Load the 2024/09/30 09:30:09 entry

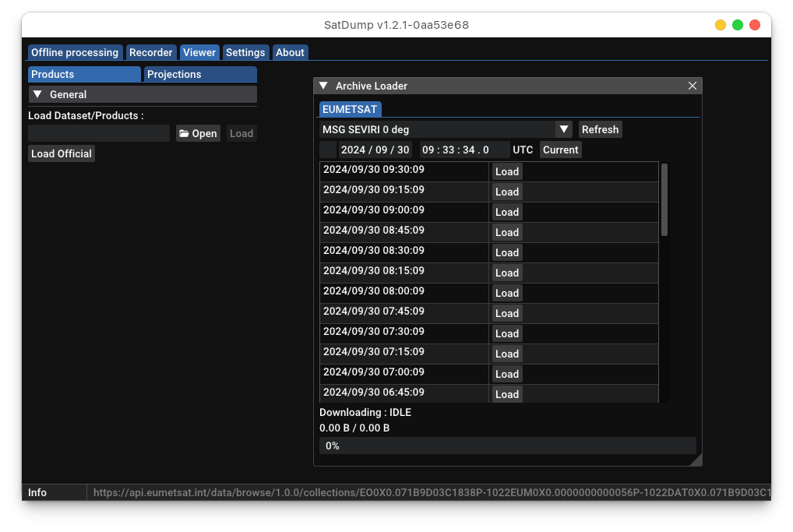pyautogui.click(x=507, y=172)
